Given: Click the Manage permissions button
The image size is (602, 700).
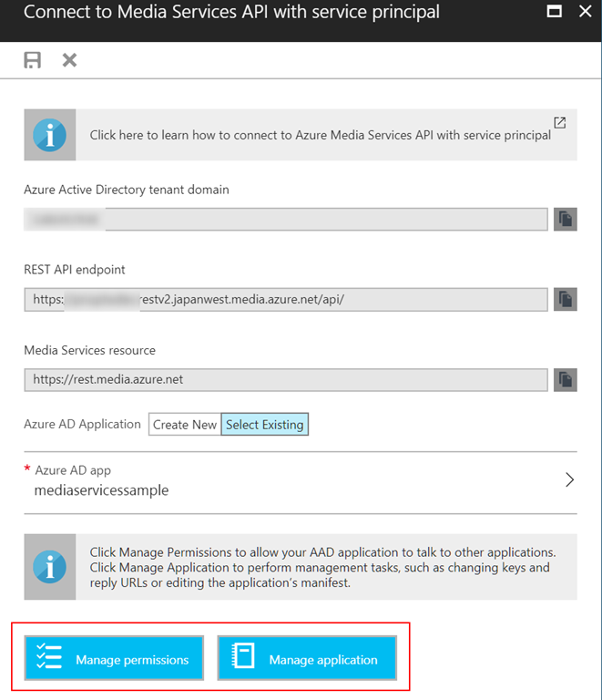Looking at the screenshot, I should point(114,658).
